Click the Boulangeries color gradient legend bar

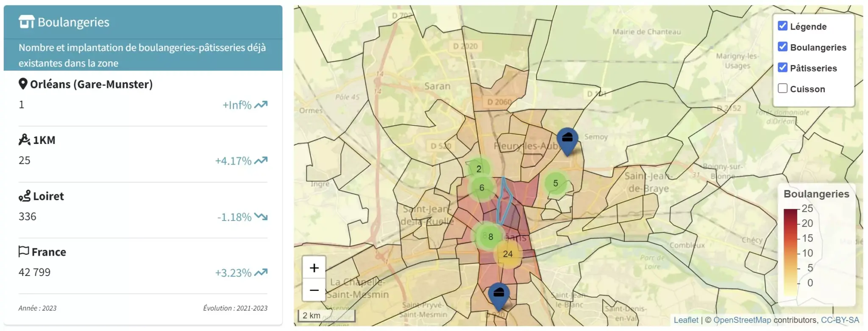[x=790, y=252]
